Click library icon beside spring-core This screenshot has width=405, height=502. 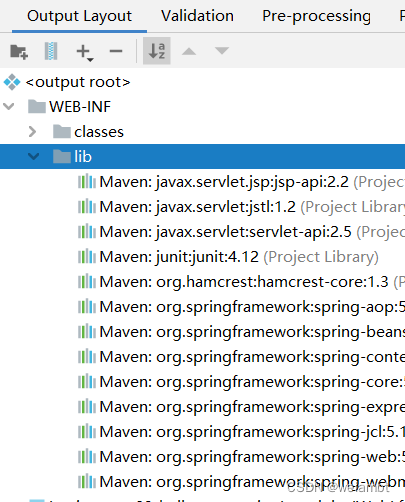pyautogui.click(x=87, y=381)
